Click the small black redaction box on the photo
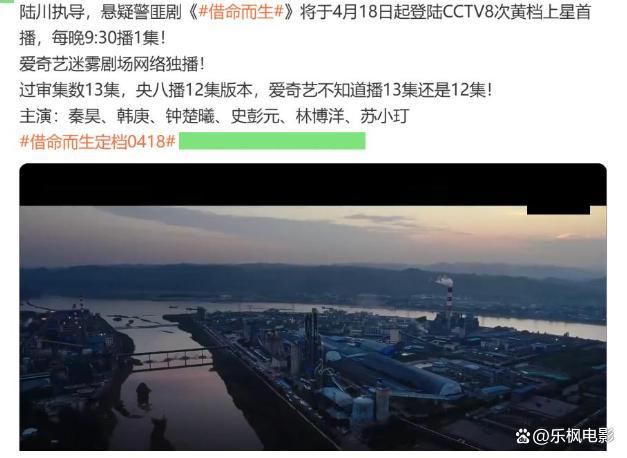 click(558, 210)
